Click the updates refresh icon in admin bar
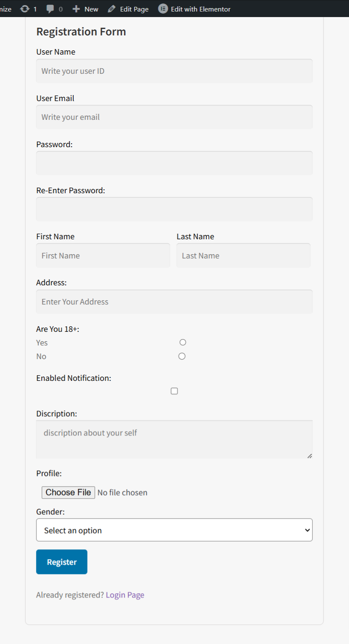 pyautogui.click(x=25, y=9)
